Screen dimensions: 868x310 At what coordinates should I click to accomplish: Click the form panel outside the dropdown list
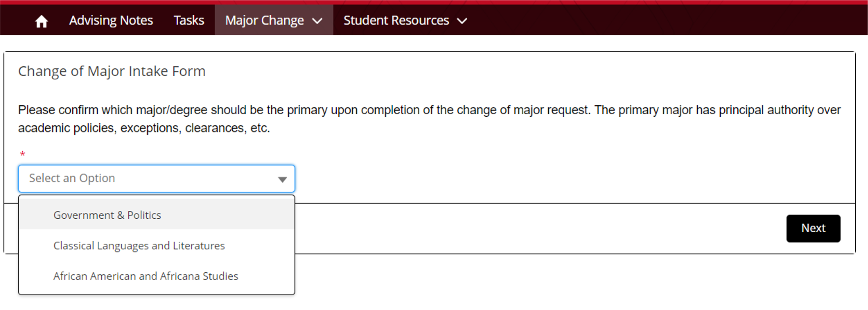click(x=556, y=179)
